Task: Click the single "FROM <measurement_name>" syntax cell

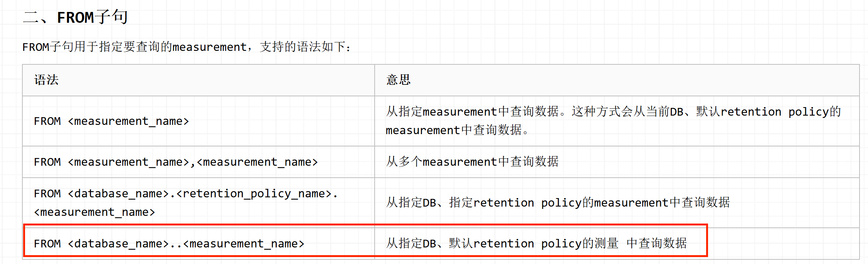Action: click(x=111, y=121)
